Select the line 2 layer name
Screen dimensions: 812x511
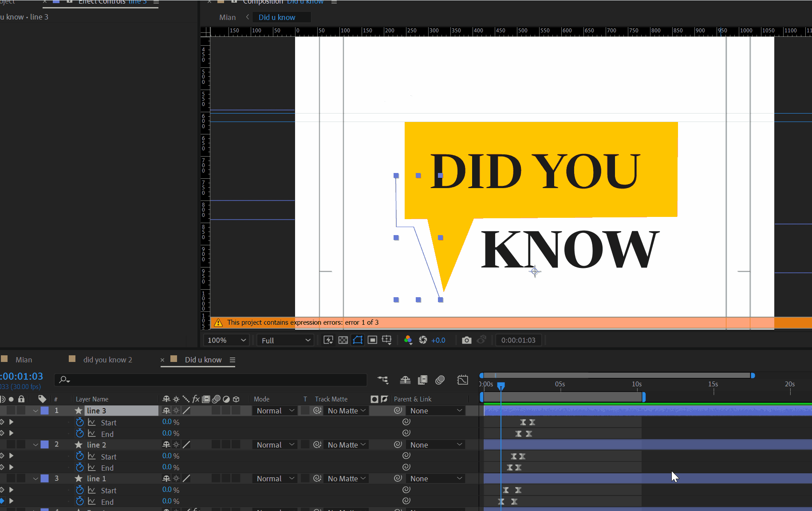96,444
